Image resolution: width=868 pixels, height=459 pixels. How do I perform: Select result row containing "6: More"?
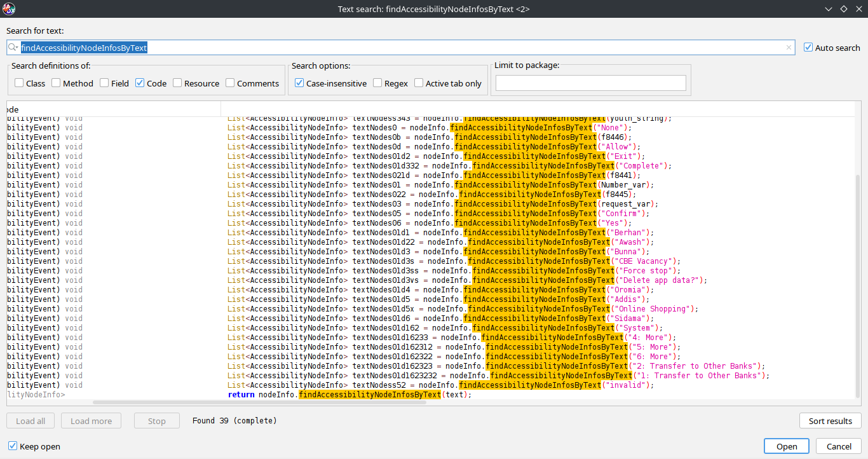tap(431, 356)
